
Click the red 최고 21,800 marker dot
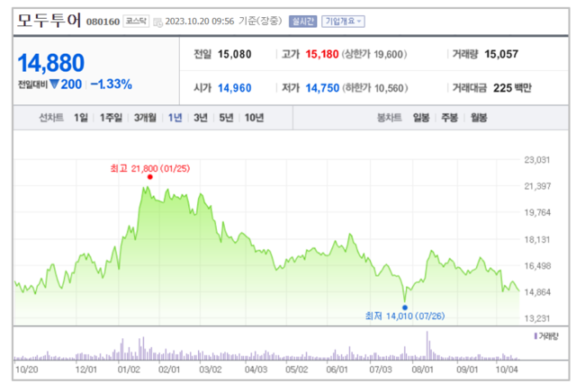[x=150, y=177]
